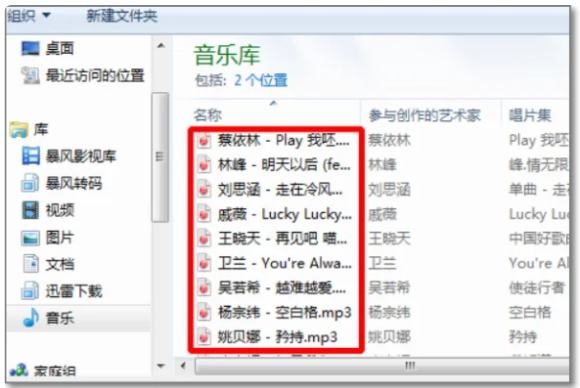This screenshot has width=580, height=388.
Task: Click the 视频 filmstrip icon
Action: coord(30,210)
